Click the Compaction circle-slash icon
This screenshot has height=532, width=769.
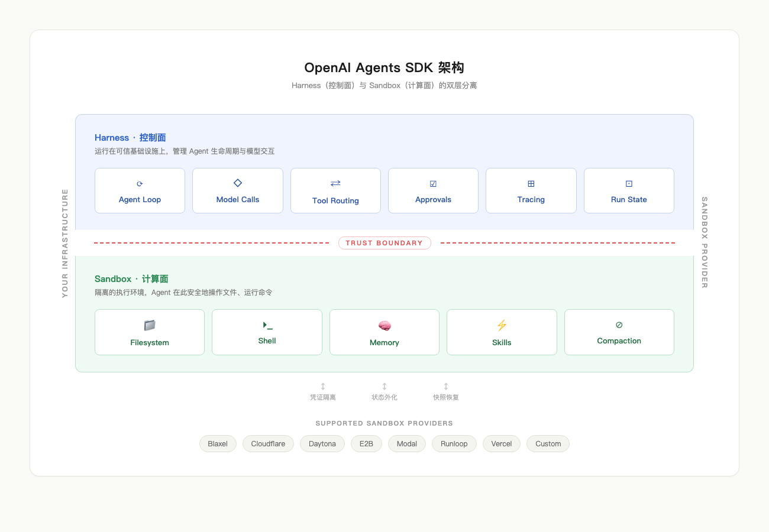pos(619,325)
